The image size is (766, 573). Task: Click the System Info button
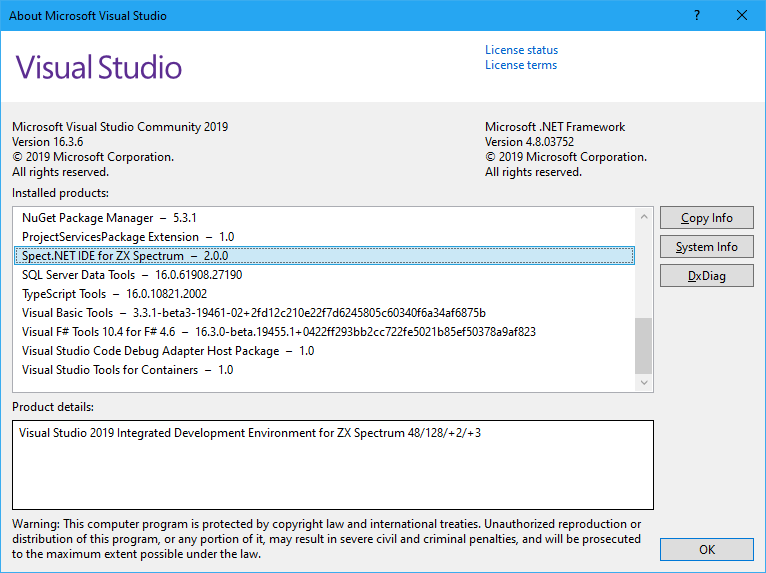coord(706,247)
